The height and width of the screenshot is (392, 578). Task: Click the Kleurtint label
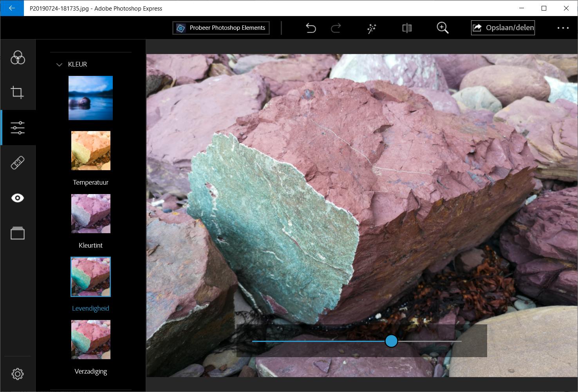(x=90, y=245)
